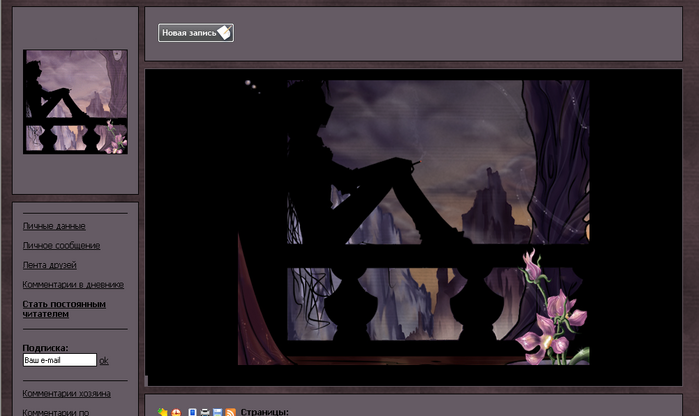Click the printer icon
Viewport: 699px width, 416px height.
pos(205,412)
